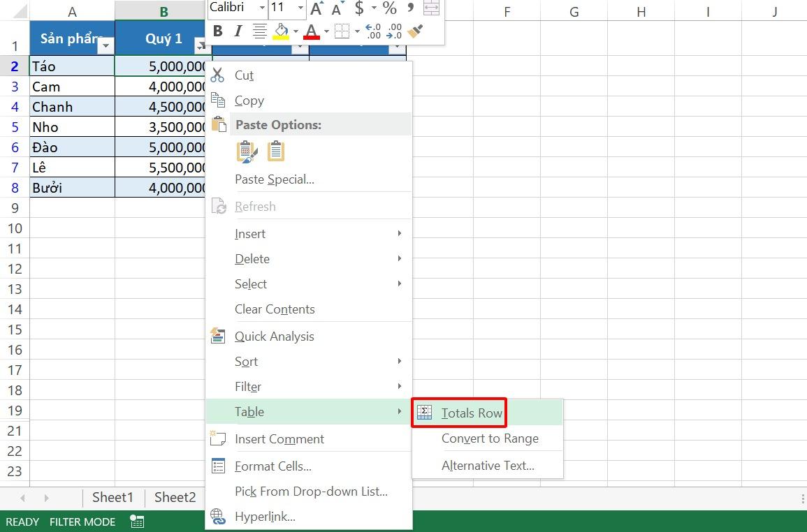This screenshot has width=807, height=532.
Task: Click the plain paste clipboard icon
Action: point(275,150)
